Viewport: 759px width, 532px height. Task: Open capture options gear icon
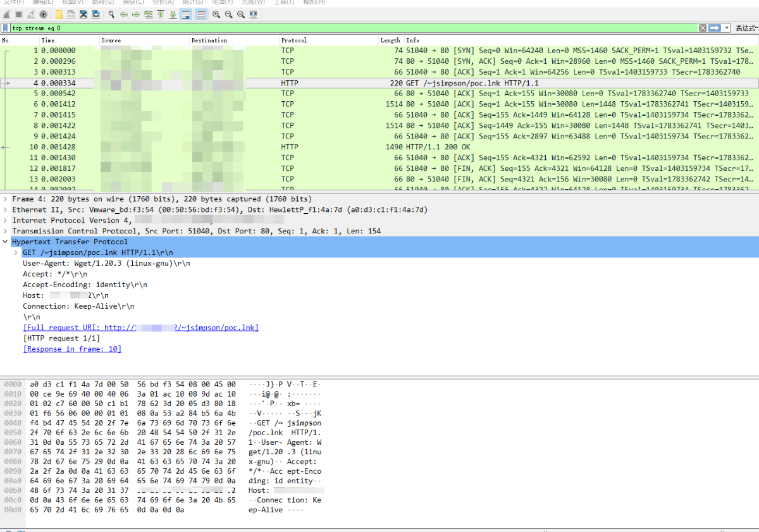[x=43, y=14]
